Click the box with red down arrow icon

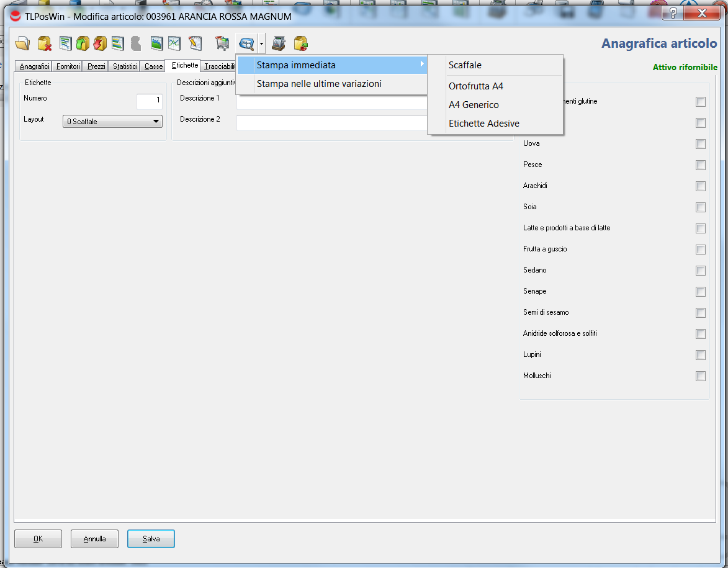(x=100, y=43)
